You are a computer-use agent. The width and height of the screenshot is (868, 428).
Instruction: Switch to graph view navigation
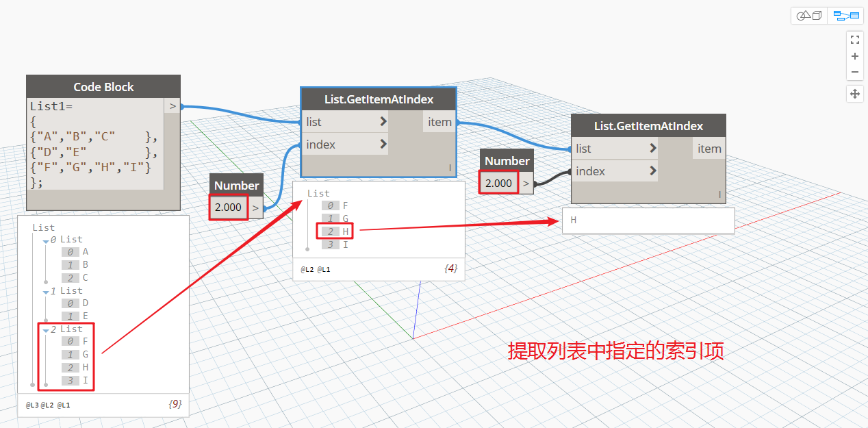point(846,16)
